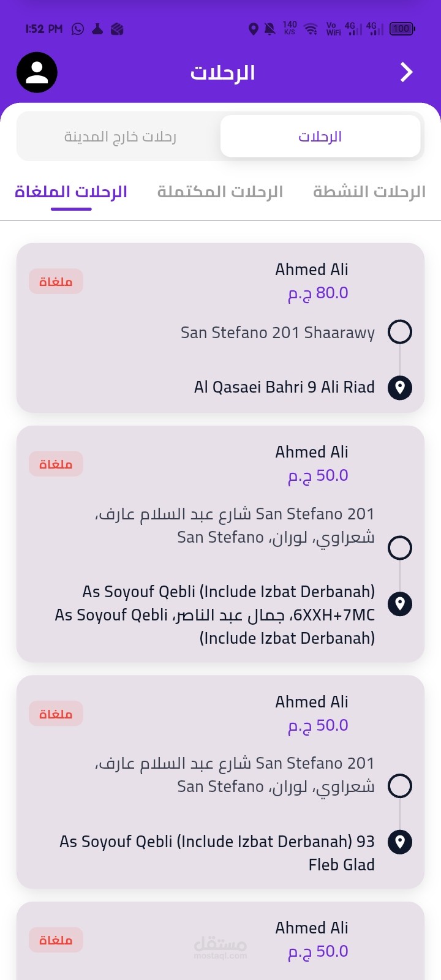Tap ملغاة badge on the 80.0 trip
This screenshot has width=441, height=980.
click(x=56, y=282)
